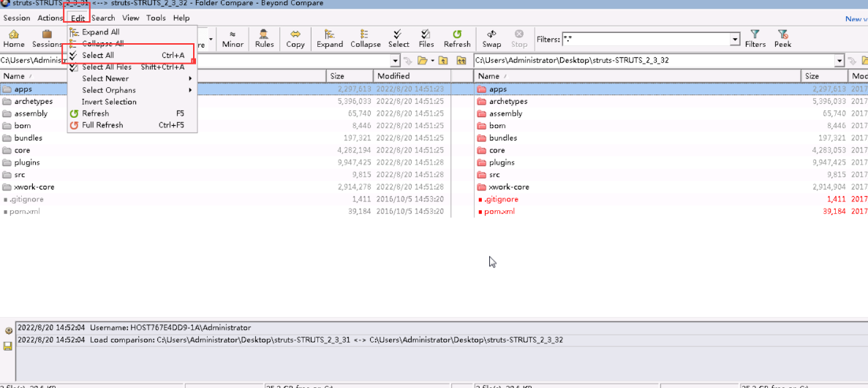This screenshot has height=388, width=868.
Task: Open the View menu
Action: tap(131, 18)
